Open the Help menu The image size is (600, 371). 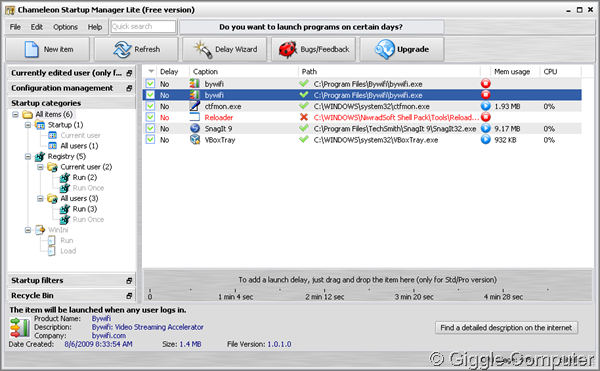pyautogui.click(x=95, y=27)
